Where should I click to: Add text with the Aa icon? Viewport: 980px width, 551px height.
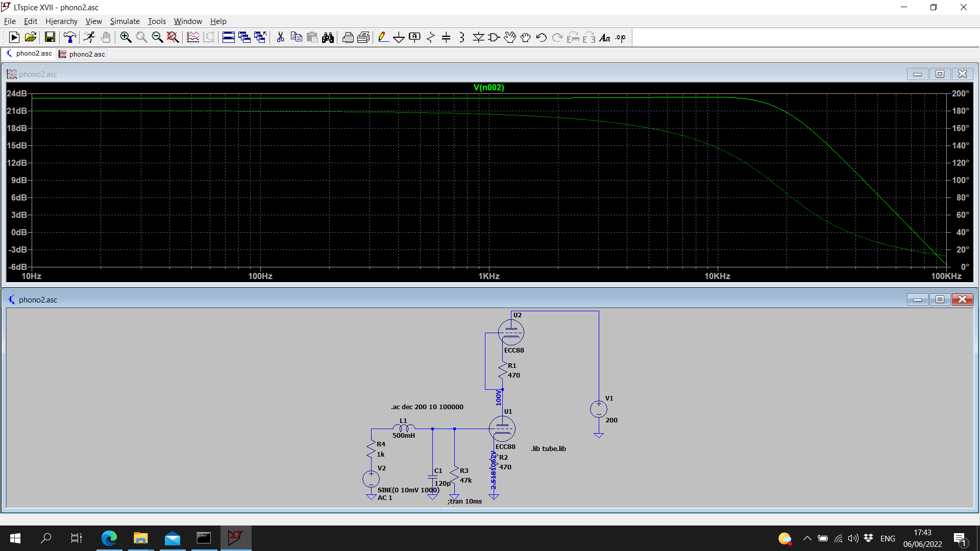605,37
